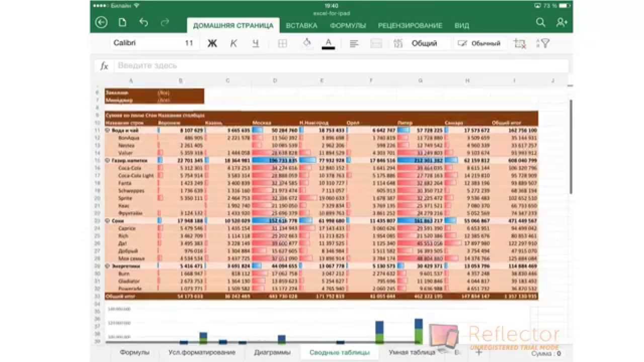Add a new sheet with plus button

click(479, 352)
